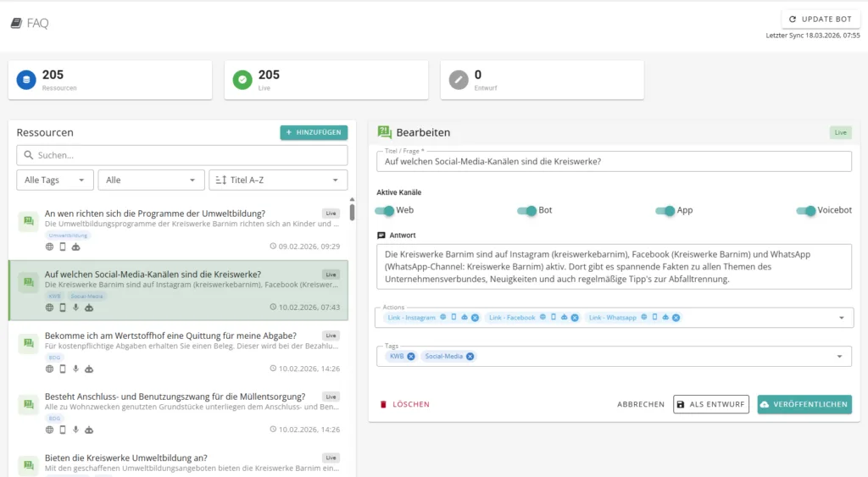Click the Abbrechen button
Screen dimensions: 868x477
(641, 404)
